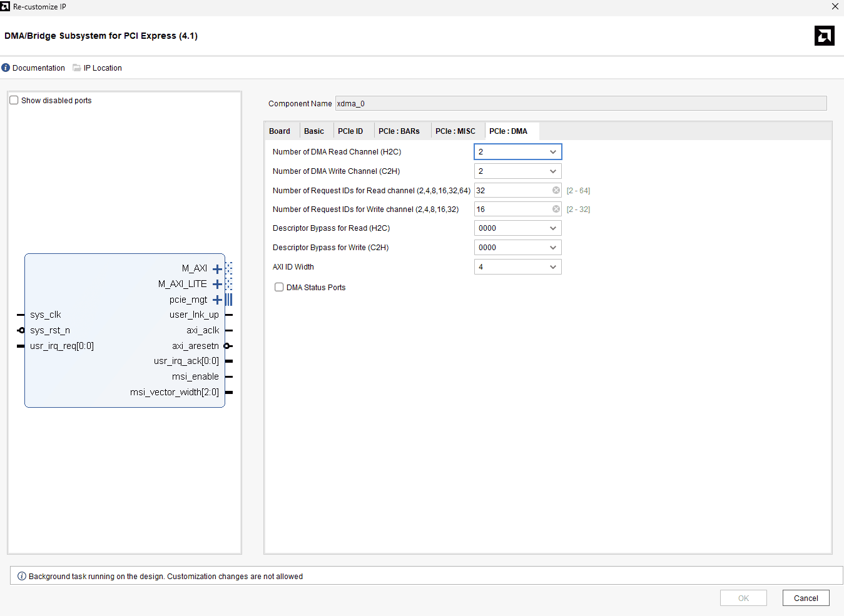Enable the DMA Status Ports checkbox
Image resolution: width=844 pixels, height=616 pixels.
(x=279, y=288)
